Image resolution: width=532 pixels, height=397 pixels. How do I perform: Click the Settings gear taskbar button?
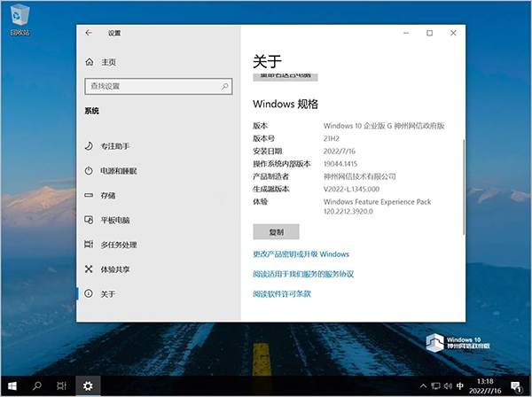pos(88,385)
